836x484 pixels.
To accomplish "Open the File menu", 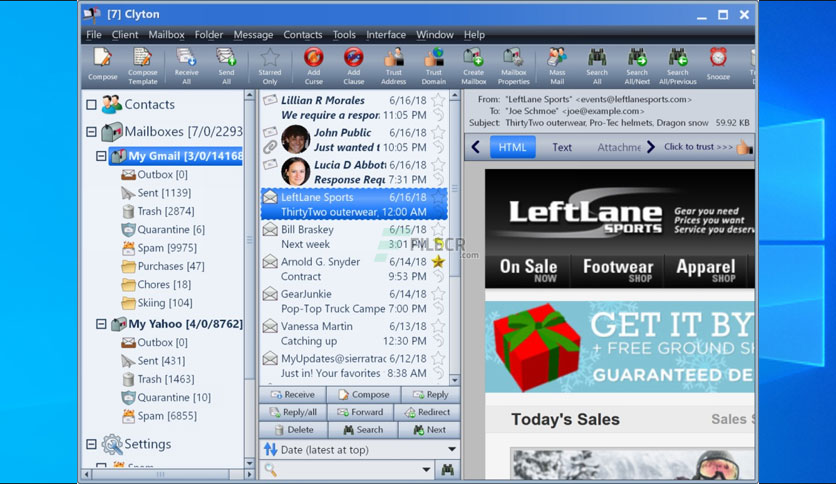I will click(94, 35).
